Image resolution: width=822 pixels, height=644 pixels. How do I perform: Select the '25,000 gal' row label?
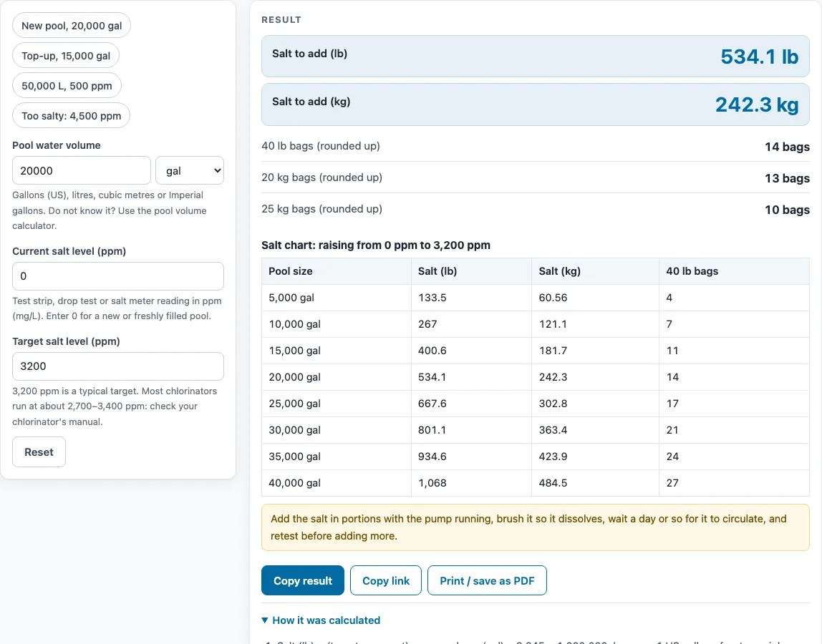pyautogui.click(x=294, y=404)
